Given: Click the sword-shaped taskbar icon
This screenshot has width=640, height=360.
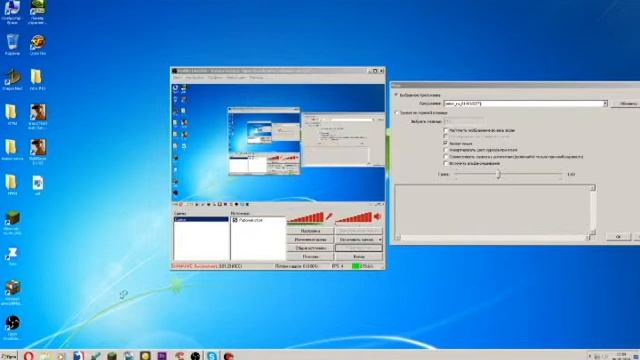Looking at the screenshot, I should coord(95,356).
